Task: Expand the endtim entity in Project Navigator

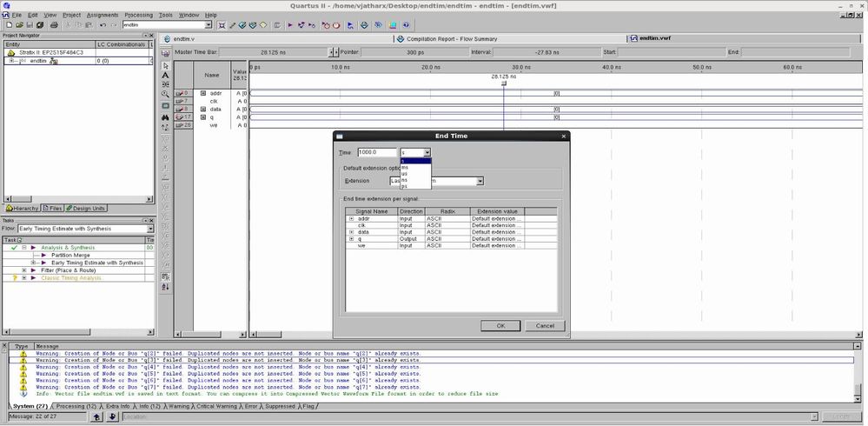Action: pos(11,61)
